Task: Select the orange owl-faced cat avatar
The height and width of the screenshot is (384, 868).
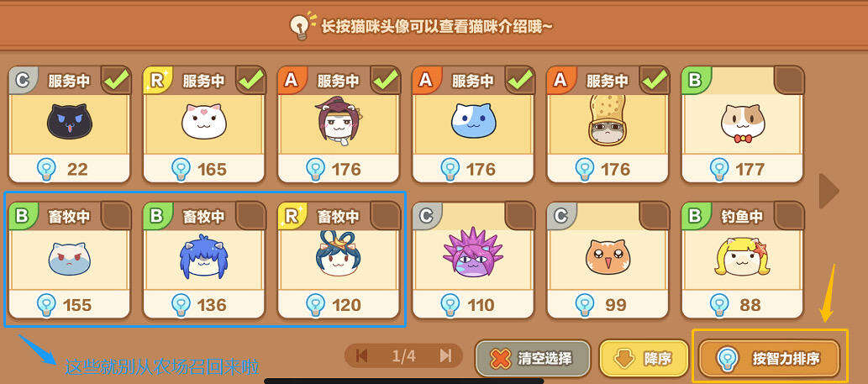Action: [608, 257]
